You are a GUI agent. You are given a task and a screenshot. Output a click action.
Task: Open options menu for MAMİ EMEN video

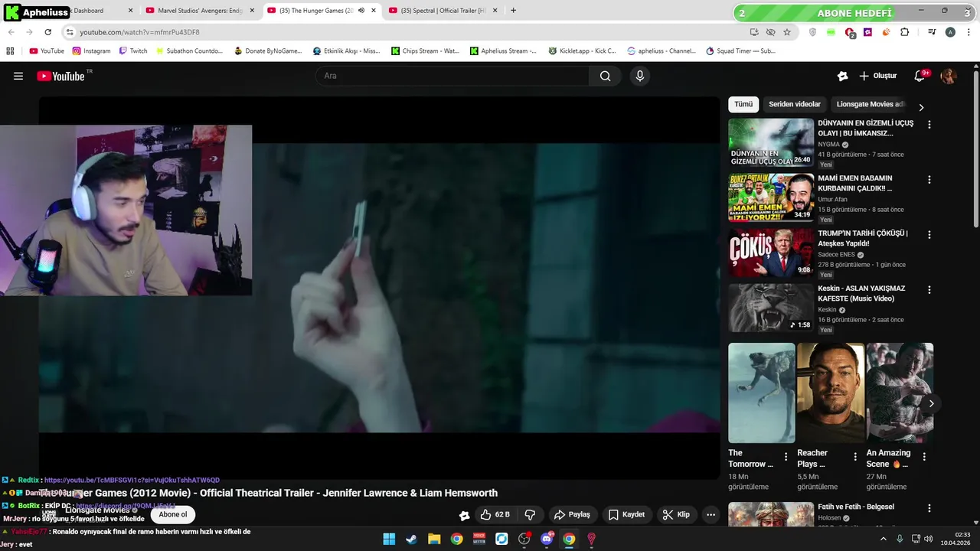[929, 180]
